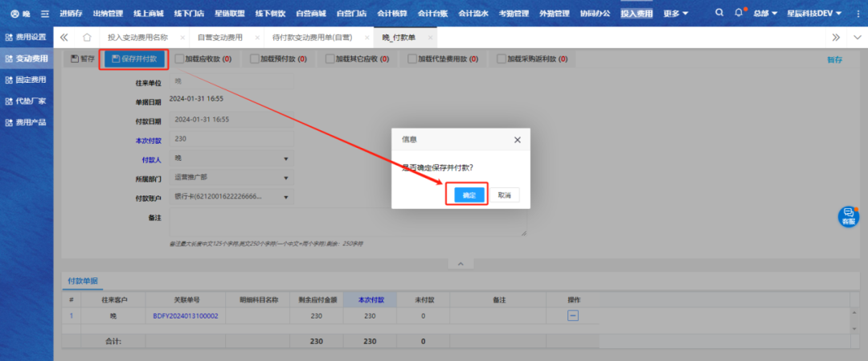Open the 所属部门 dropdown
This screenshot has height=361, width=868.
pos(285,178)
